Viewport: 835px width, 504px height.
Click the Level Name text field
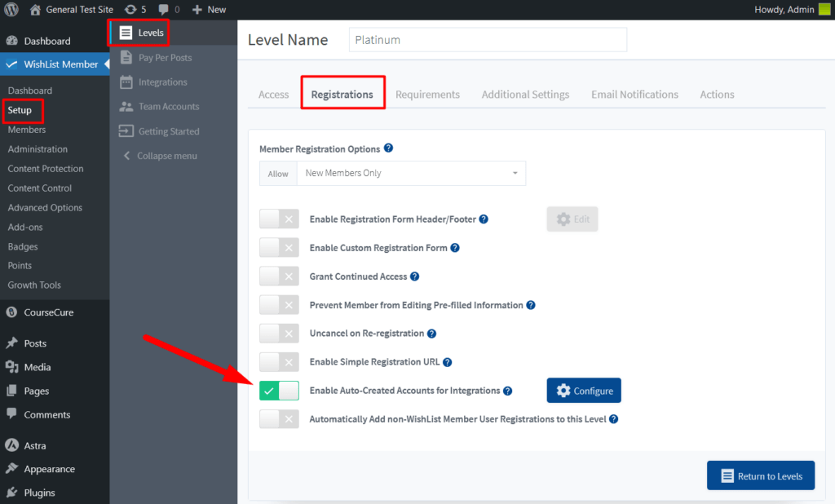[x=488, y=40]
